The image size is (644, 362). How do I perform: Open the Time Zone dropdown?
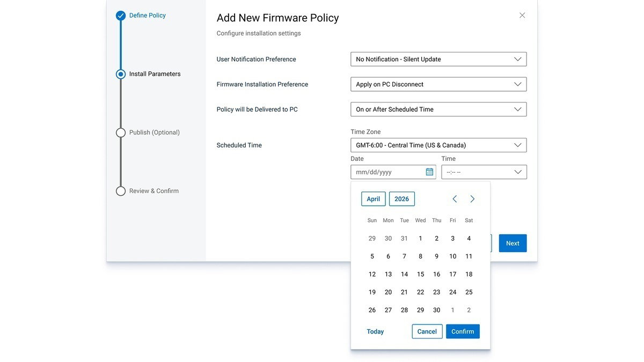438,145
